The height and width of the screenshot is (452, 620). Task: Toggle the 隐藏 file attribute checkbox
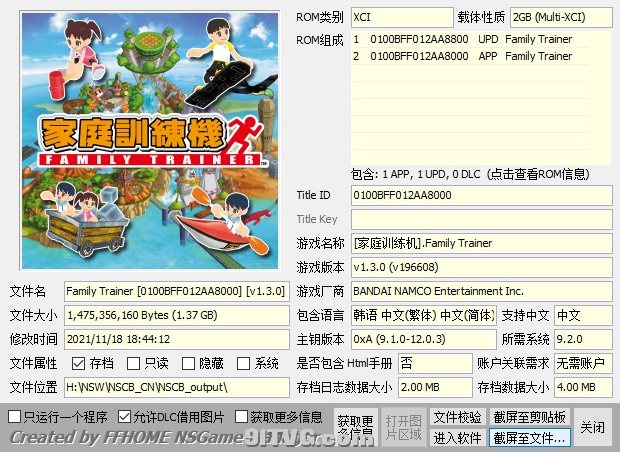(x=188, y=363)
